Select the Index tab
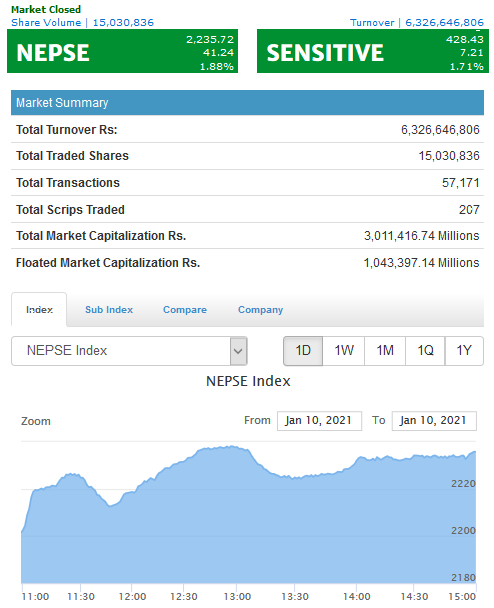The height and width of the screenshot is (608, 494). pos(39,310)
